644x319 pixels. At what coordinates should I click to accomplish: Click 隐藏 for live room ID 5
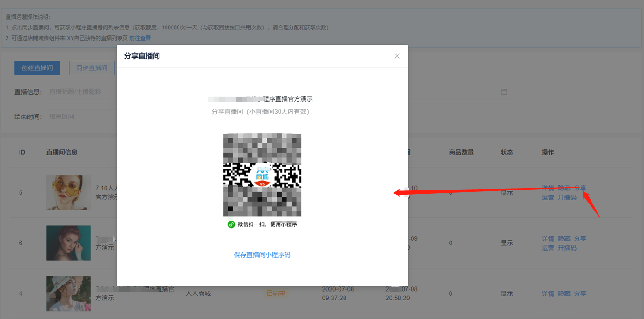pos(564,188)
